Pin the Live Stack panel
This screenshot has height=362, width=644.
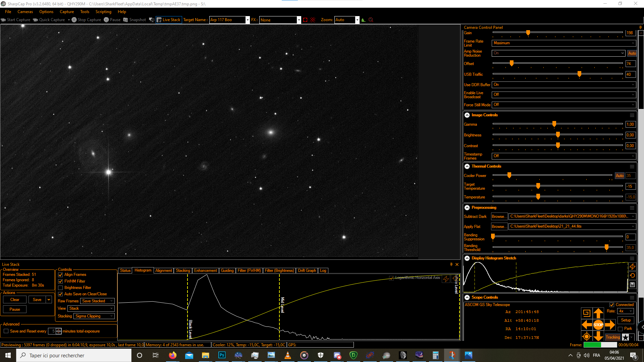coord(451,264)
